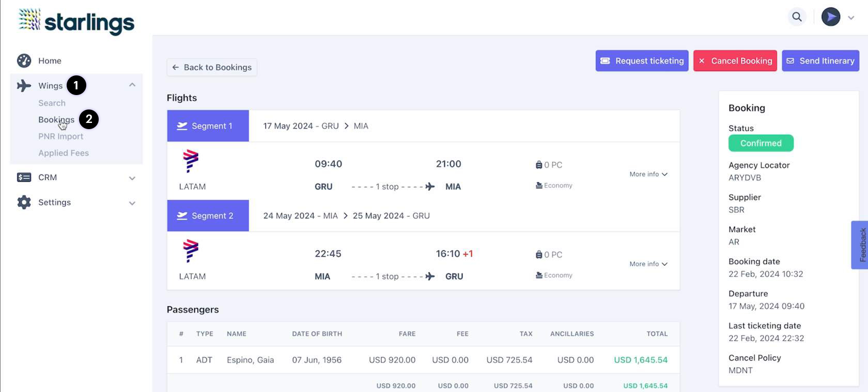Click the LATAM logo in Segment 1
Screen dimensions: 868x392
tap(191, 161)
